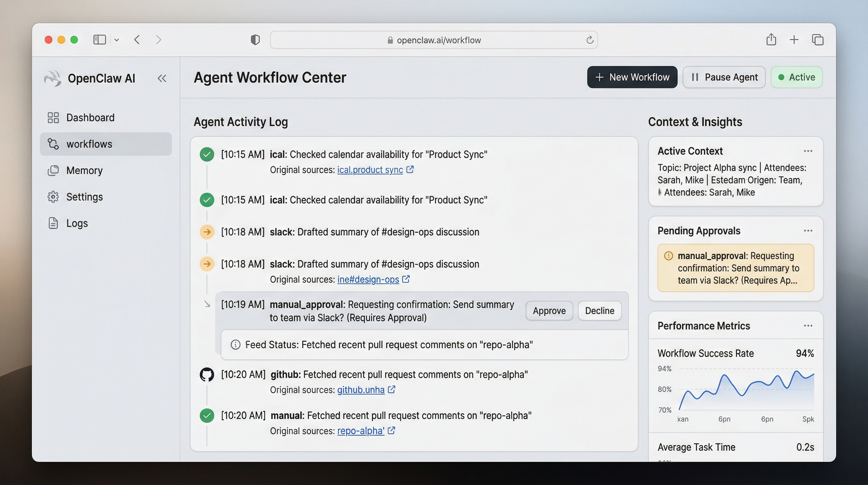Click the info icon on the Feed Status row
The height and width of the screenshot is (485, 868).
[235, 345]
